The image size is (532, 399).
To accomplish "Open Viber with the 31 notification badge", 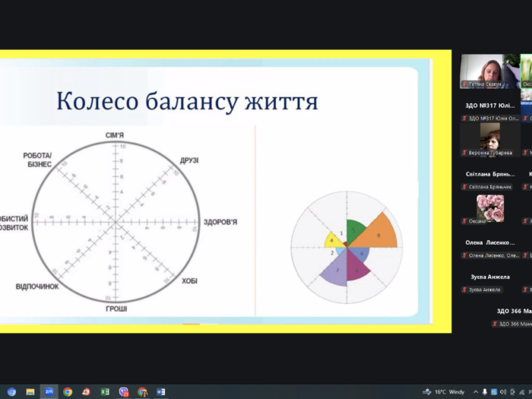I will 124,392.
